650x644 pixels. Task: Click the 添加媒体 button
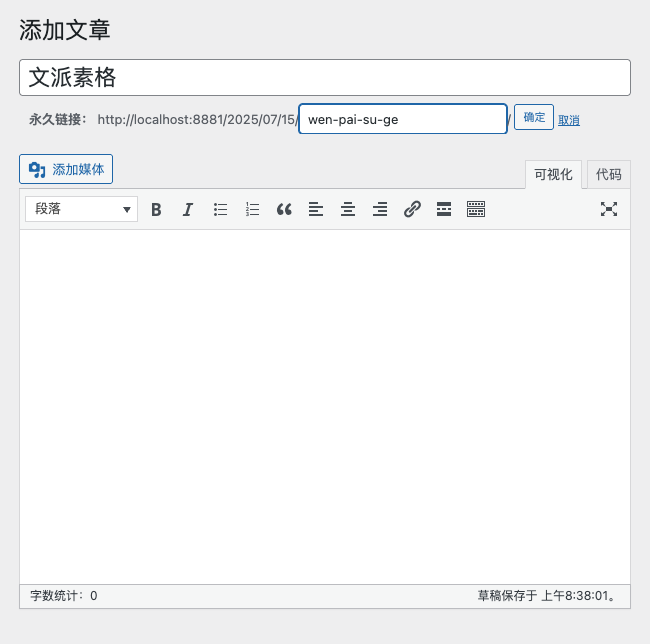coord(66,169)
